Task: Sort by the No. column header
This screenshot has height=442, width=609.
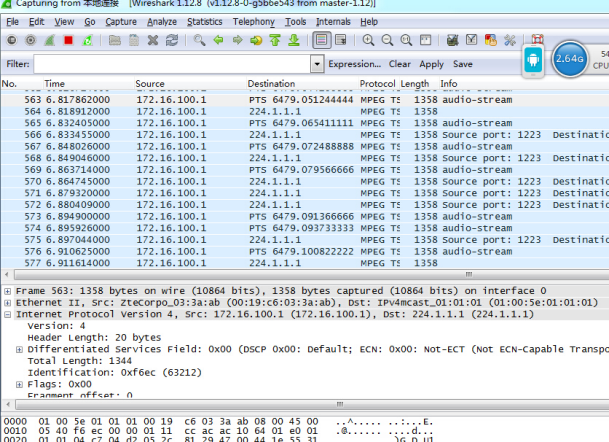Action: (21, 84)
